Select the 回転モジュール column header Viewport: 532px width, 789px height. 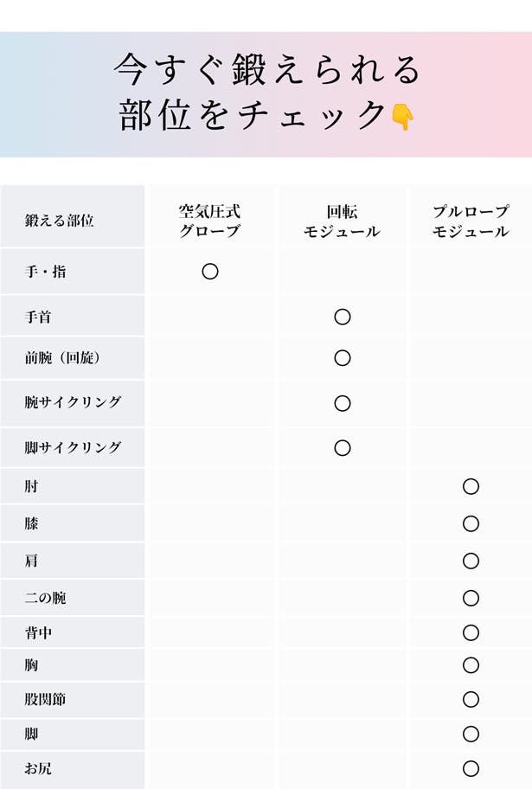click(343, 221)
